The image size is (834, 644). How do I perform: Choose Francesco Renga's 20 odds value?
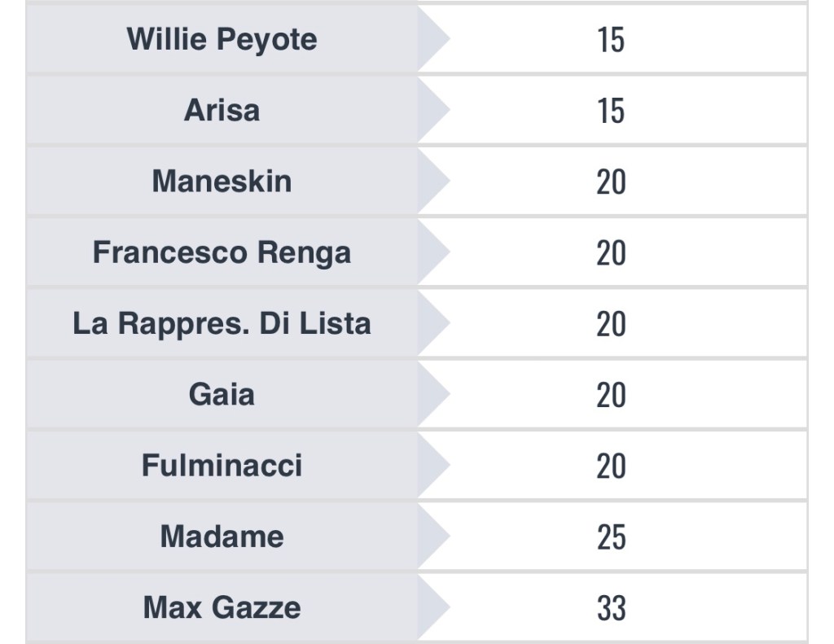point(611,252)
